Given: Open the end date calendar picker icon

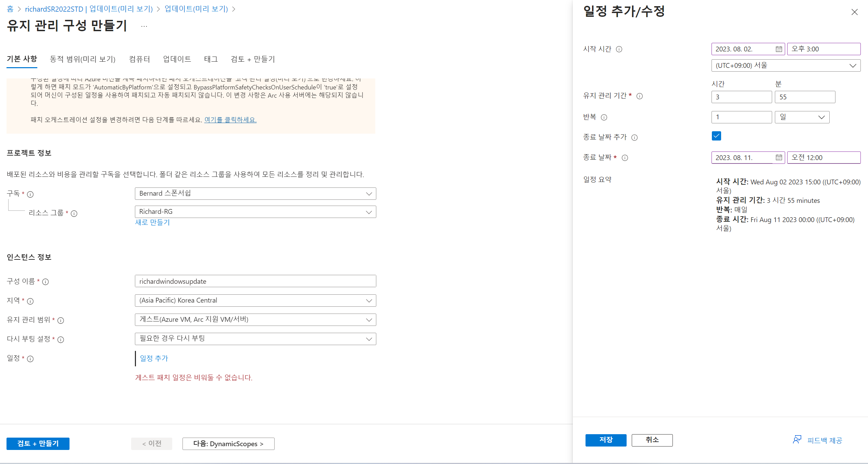Looking at the screenshot, I should [x=779, y=158].
